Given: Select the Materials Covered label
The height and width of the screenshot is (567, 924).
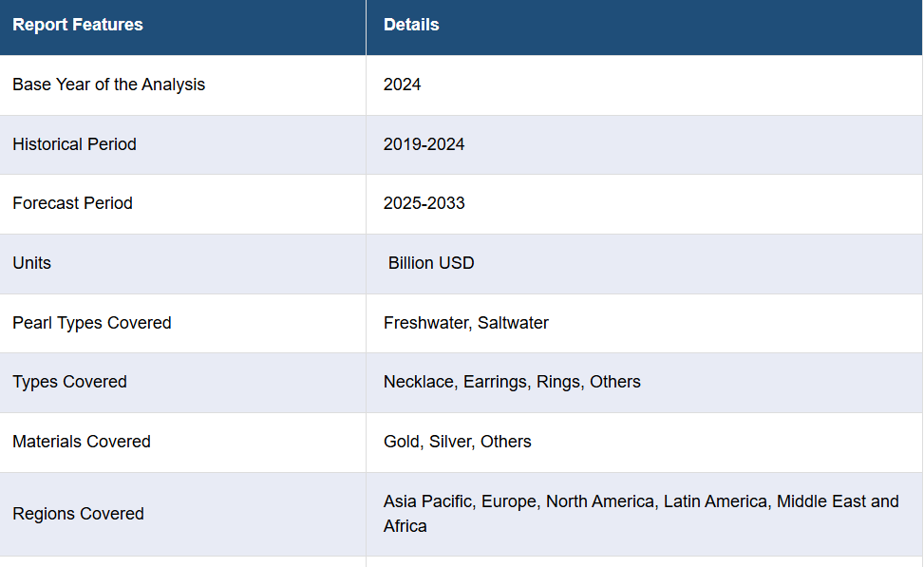Looking at the screenshot, I should (x=81, y=442).
